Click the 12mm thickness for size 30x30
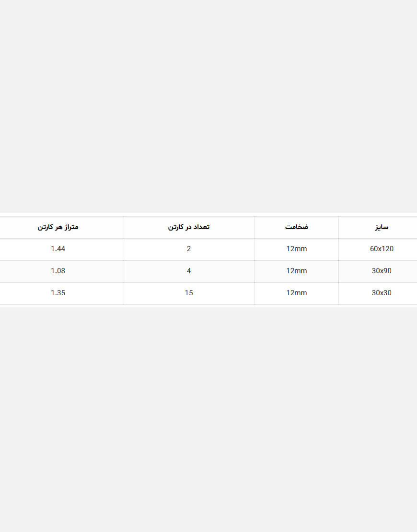The image size is (417, 532). pos(297,293)
